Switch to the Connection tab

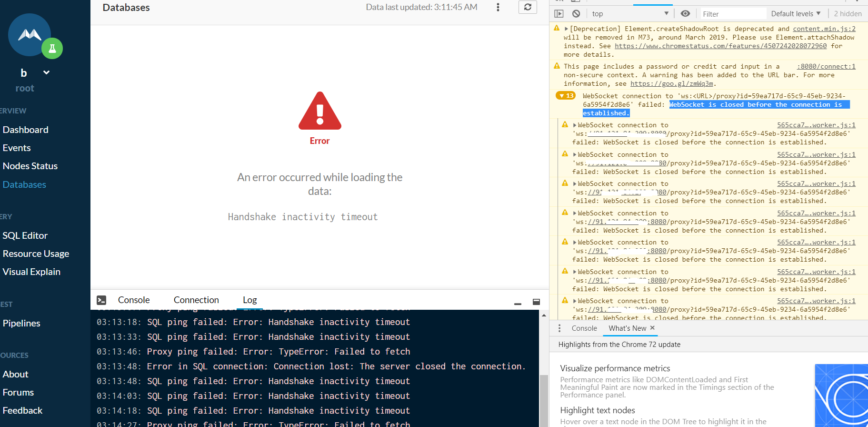point(196,300)
